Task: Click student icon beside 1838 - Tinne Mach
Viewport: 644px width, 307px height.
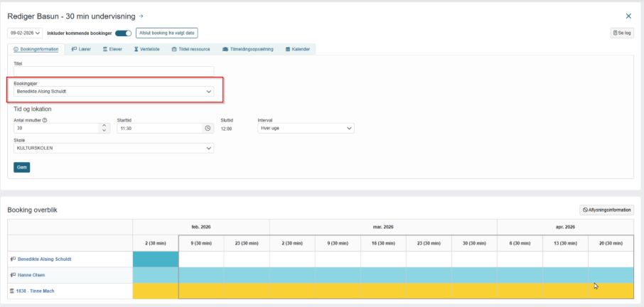Action: point(12,291)
